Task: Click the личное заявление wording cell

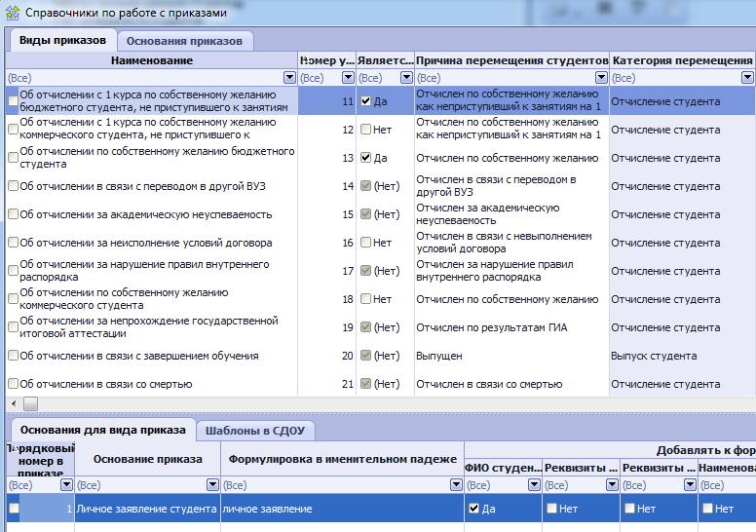Action: (x=342, y=509)
